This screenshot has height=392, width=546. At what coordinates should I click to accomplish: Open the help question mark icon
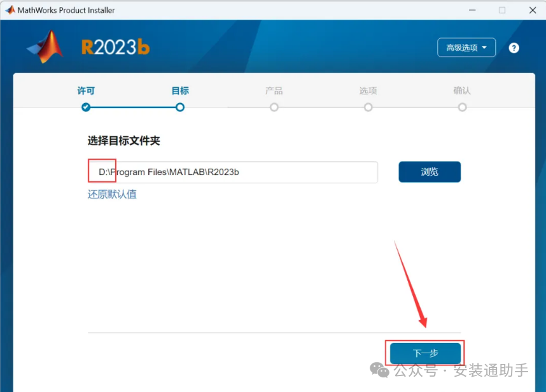(514, 48)
